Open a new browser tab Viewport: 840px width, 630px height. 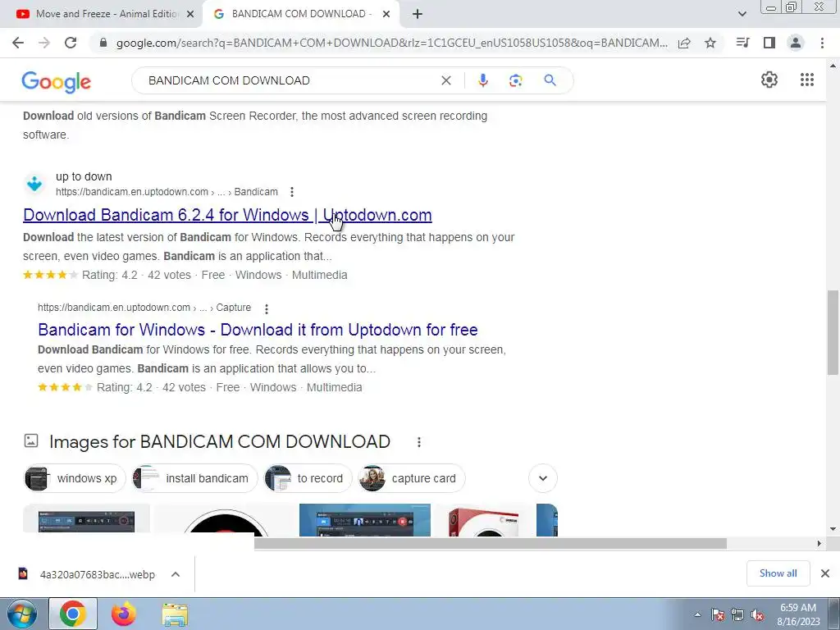point(418,14)
